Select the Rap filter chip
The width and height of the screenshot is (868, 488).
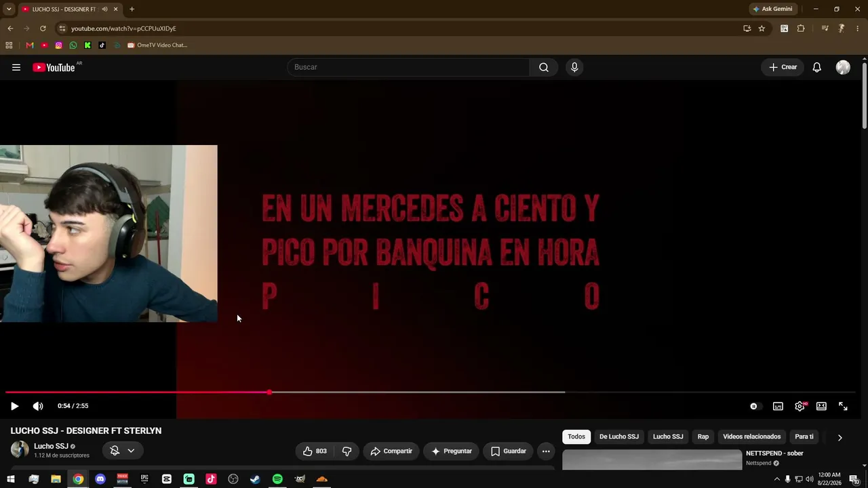(x=703, y=436)
